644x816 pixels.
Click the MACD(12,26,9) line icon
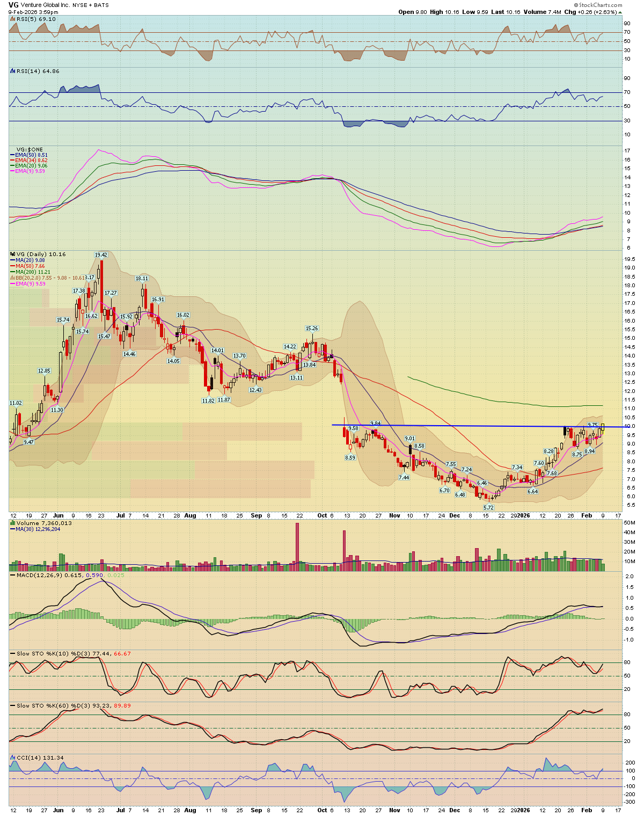point(12,575)
